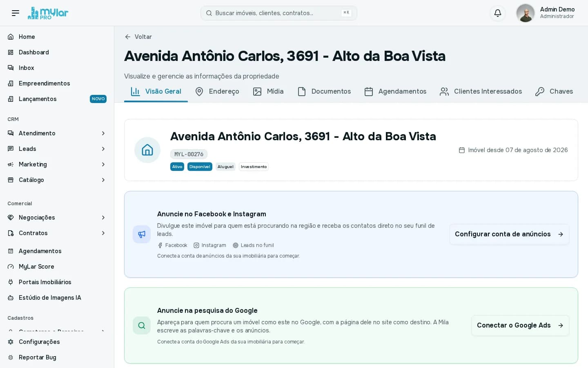
Task: Open the Admin Demo profile avatar
Action: coord(525,13)
